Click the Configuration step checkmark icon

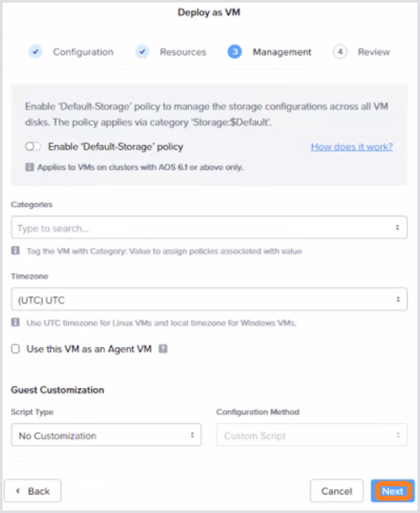35,51
